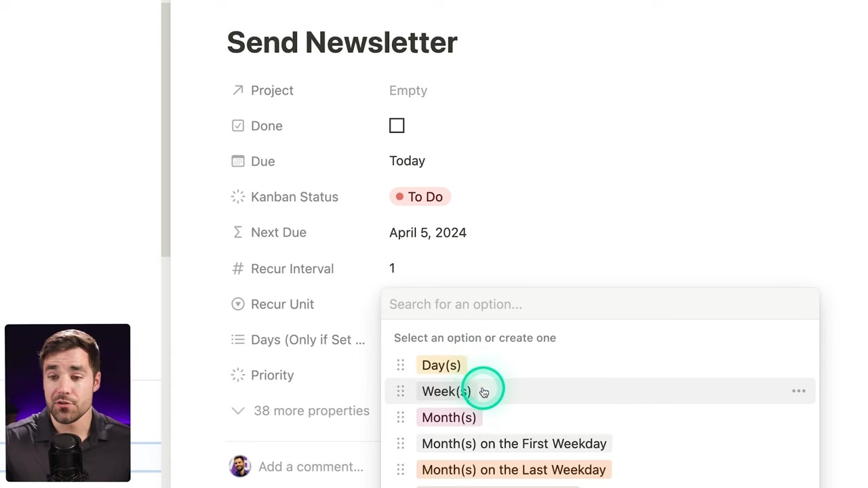
Task: Click the Recur Interval number hash icon
Action: pyautogui.click(x=237, y=268)
